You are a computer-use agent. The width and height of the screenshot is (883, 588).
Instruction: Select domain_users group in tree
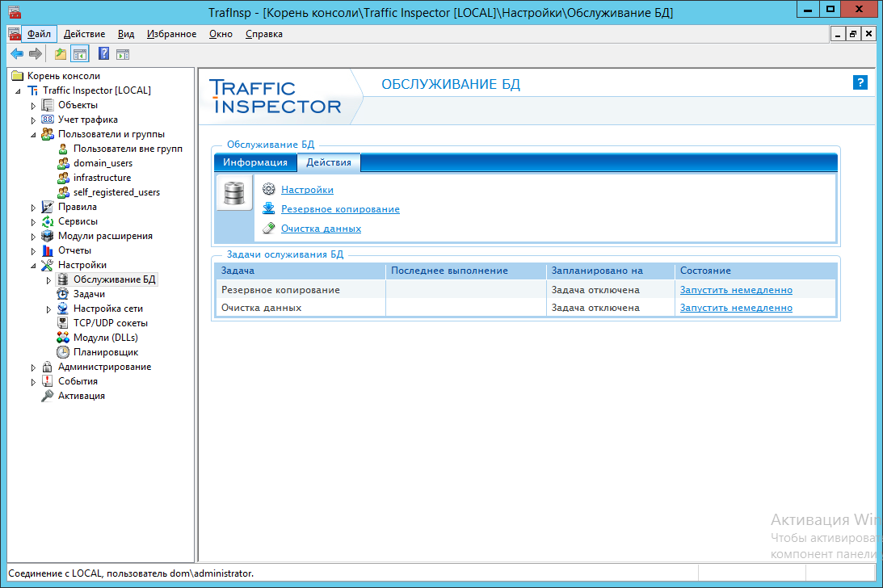tap(103, 163)
